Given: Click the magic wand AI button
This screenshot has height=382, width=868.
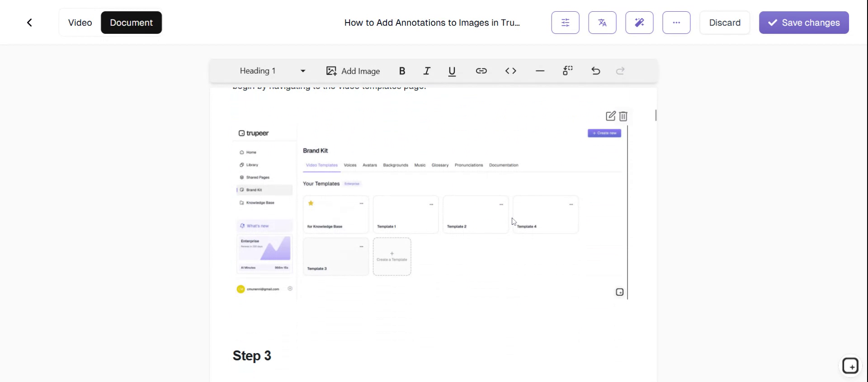Looking at the screenshot, I should pos(639,23).
